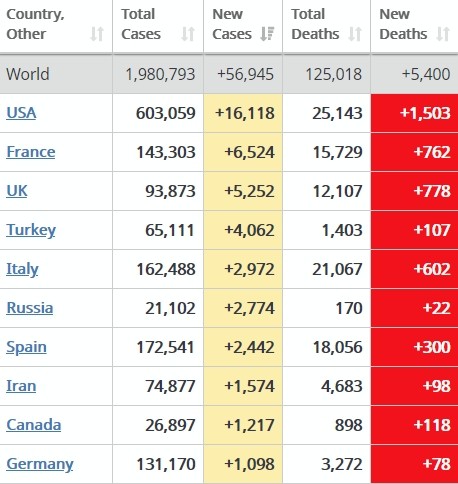Image resolution: width=458 pixels, height=484 pixels.
Task: Open the Turkey country link
Action: 31,230
